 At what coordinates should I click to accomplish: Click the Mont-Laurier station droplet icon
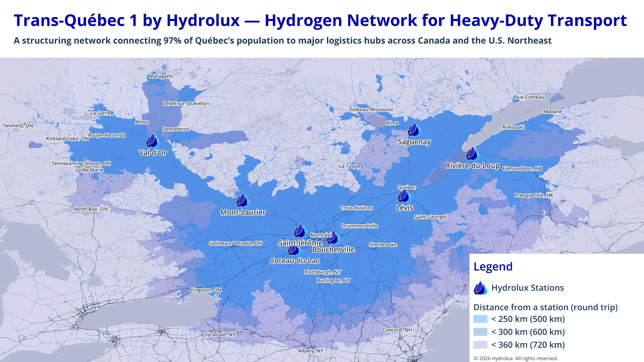click(x=243, y=200)
